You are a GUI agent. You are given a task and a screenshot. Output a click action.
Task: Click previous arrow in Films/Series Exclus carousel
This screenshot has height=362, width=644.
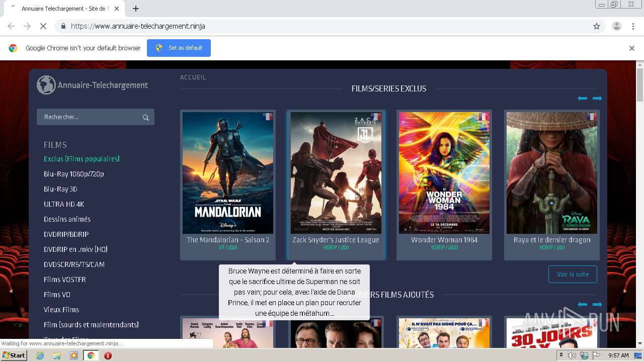583,98
